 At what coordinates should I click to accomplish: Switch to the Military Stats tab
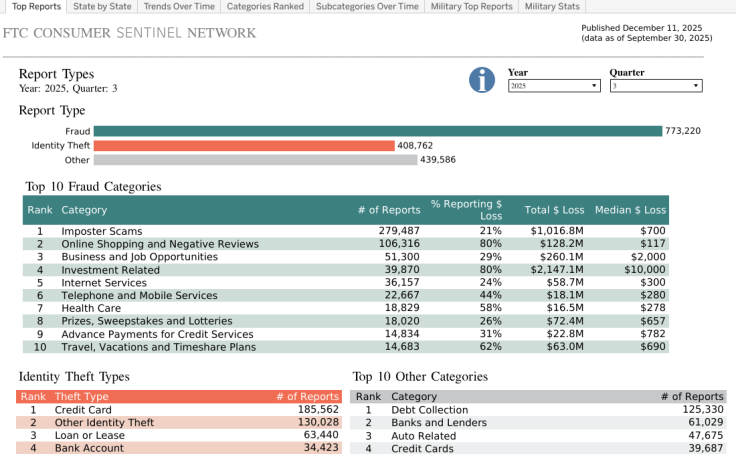(x=552, y=6)
